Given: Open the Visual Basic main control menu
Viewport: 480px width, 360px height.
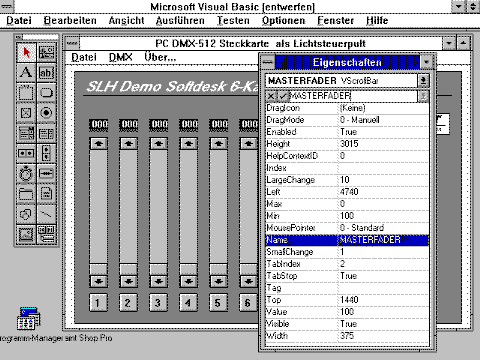Looking at the screenshot, I should pos(7,6).
